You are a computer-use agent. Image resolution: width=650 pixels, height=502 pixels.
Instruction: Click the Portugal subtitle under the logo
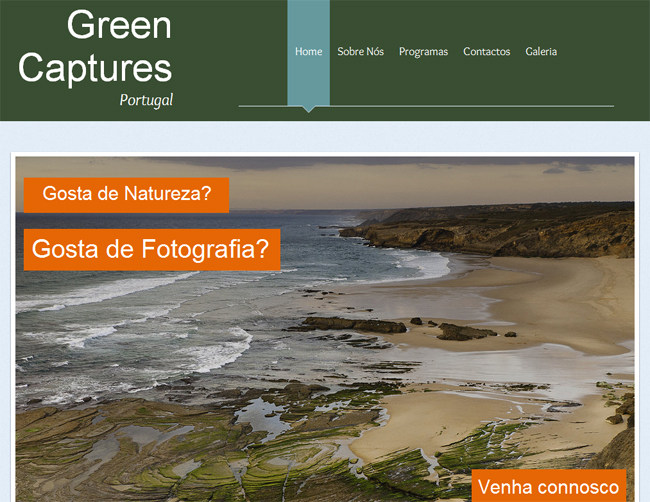(146, 100)
